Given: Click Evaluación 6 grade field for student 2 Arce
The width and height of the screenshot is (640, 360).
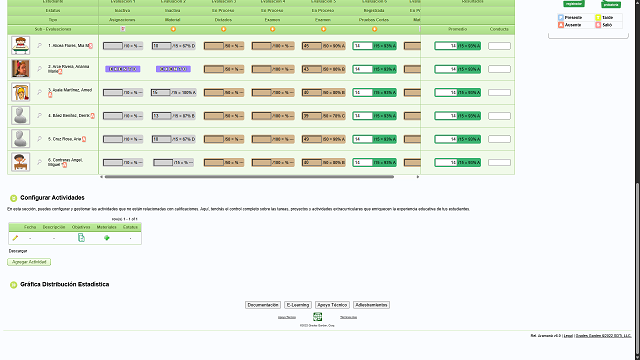Looking at the screenshot, I should [x=362, y=69].
